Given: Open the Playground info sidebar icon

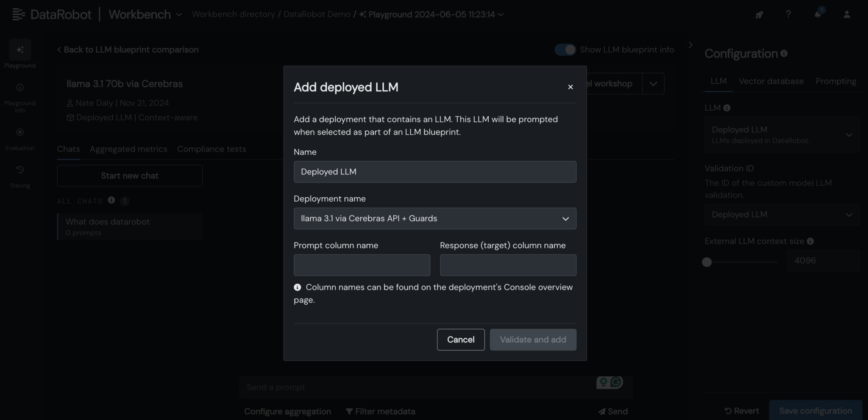Looking at the screenshot, I should click(20, 88).
